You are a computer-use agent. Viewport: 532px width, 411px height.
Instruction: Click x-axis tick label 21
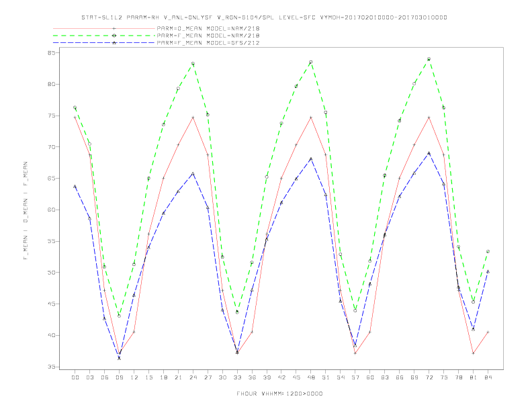(x=178, y=377)
